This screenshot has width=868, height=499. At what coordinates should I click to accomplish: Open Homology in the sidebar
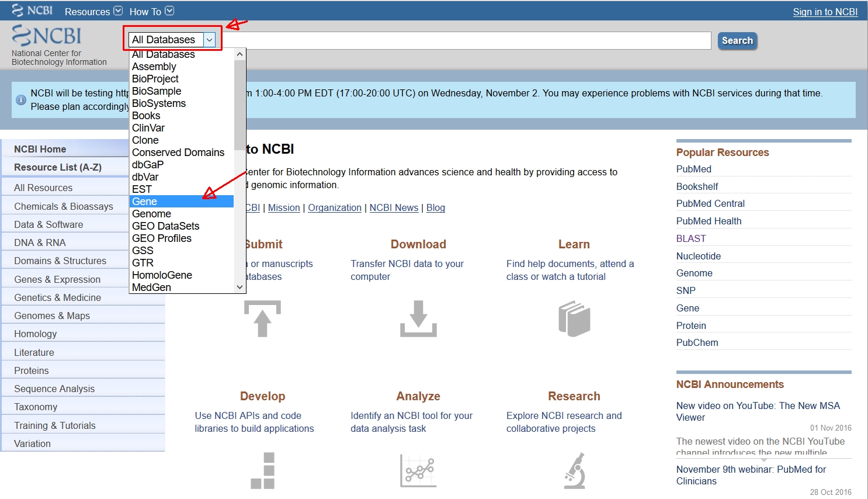[x=36, y=334]
